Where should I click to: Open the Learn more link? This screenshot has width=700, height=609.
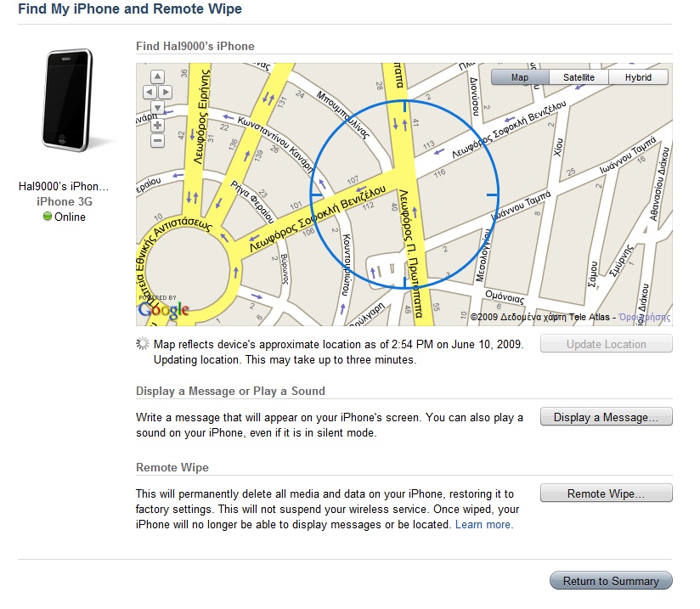(483, 524)
